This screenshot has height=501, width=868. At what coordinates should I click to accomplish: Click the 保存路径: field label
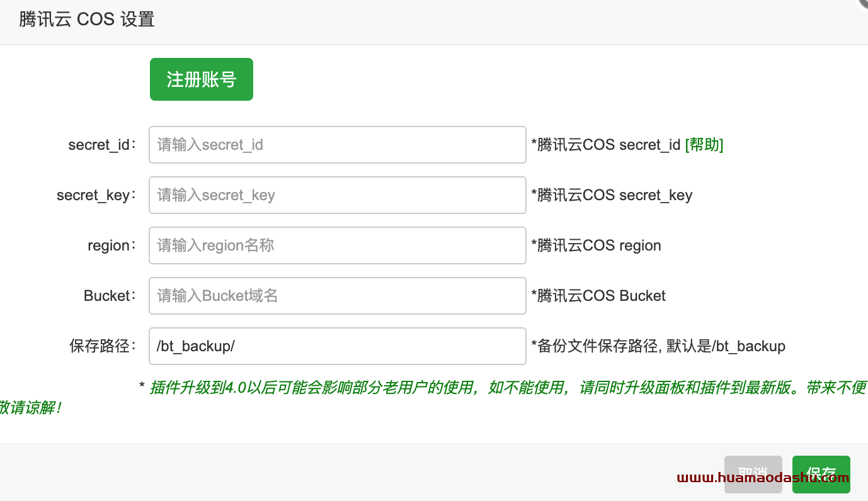tap(103, 346)
